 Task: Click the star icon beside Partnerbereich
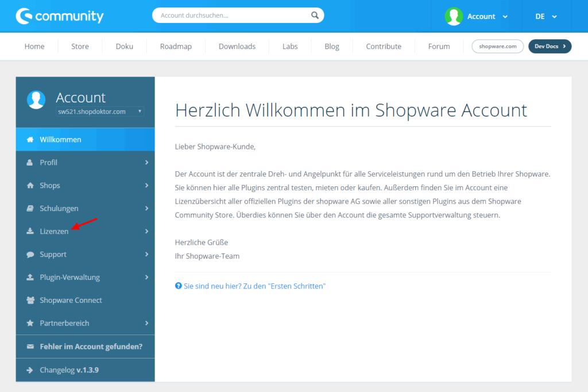tap(30, 324)
